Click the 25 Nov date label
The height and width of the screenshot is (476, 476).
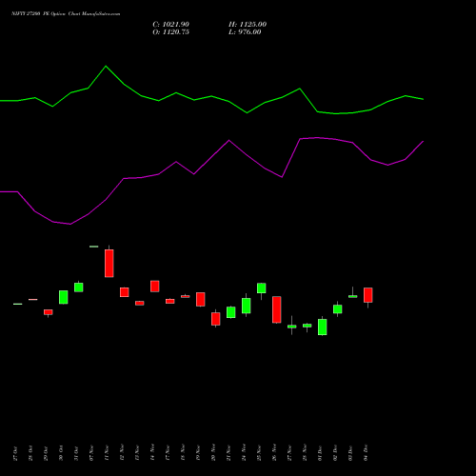click(259, 453)
